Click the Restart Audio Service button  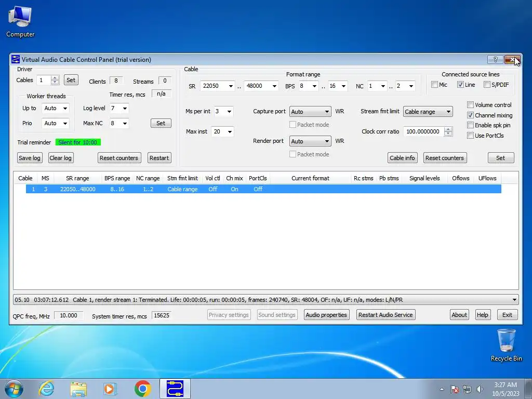pyautogui.click(x=386, y=315)
